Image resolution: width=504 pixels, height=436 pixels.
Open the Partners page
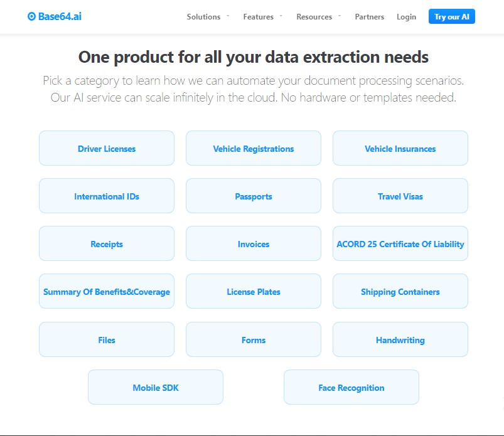click(369, 17)
